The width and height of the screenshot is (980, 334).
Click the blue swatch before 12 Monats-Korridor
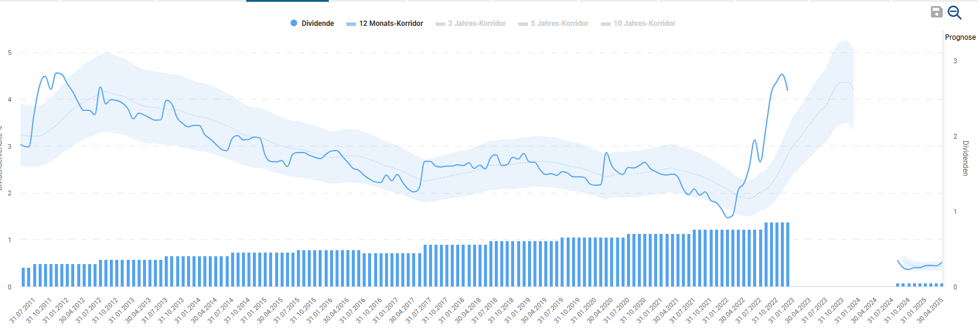click(x=351, y=24)
